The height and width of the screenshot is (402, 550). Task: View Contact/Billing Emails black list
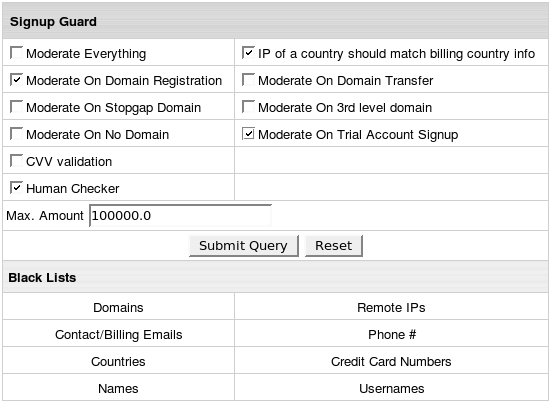(119, 335)
